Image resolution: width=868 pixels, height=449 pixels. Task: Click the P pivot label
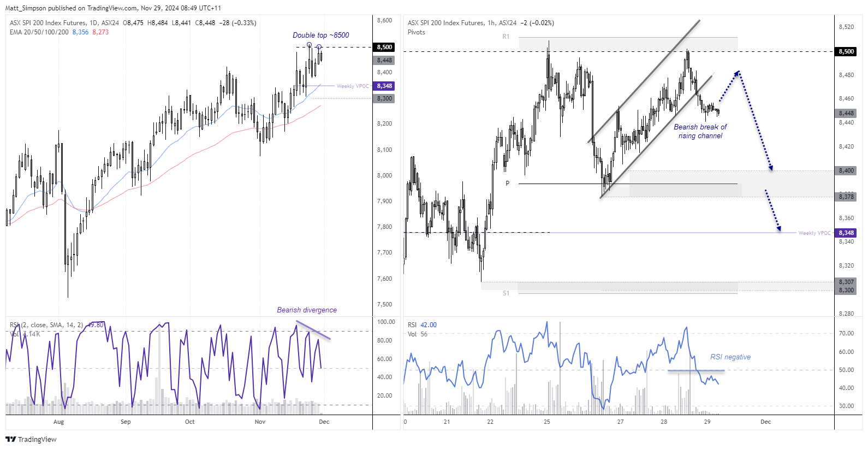click(507, 184)
